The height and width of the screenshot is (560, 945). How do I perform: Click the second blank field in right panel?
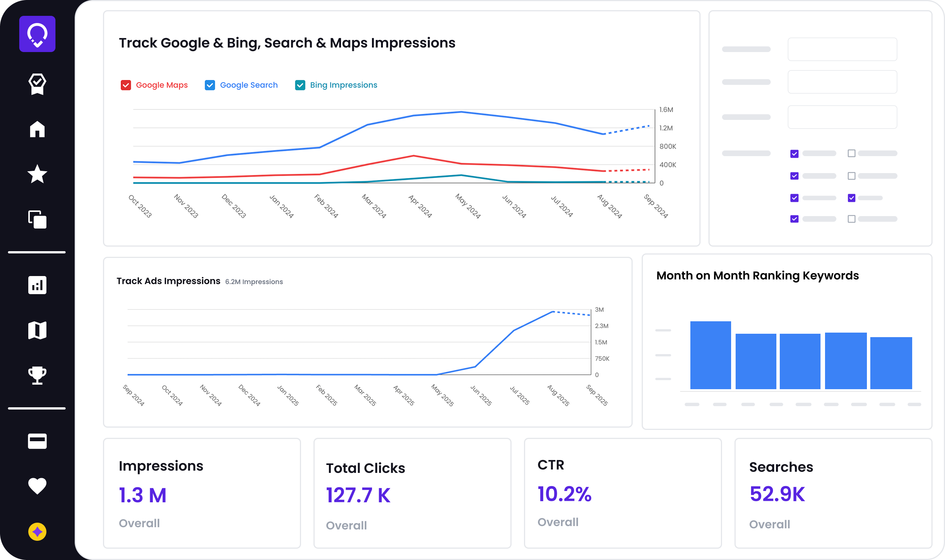click(x=842, y=82)
